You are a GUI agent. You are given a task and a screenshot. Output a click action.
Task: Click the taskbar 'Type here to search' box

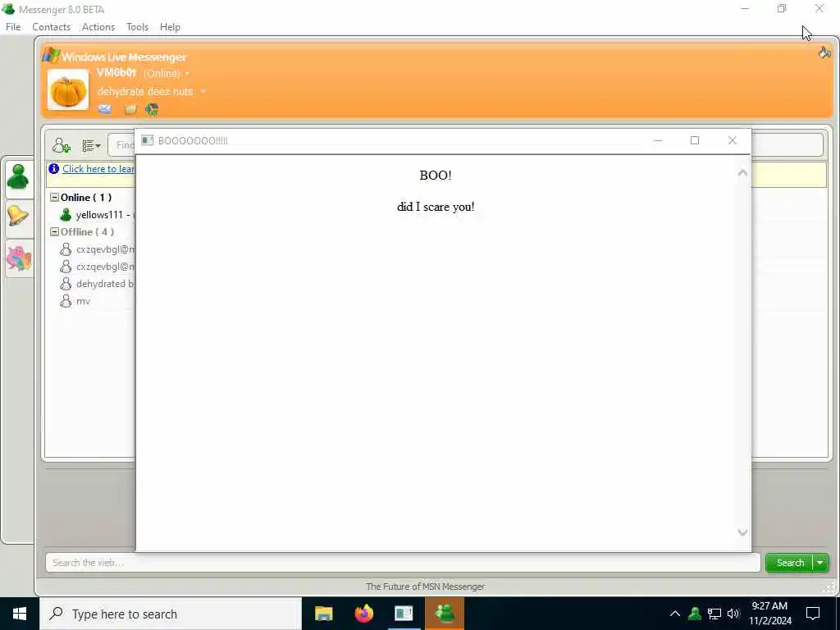point(171,614)
